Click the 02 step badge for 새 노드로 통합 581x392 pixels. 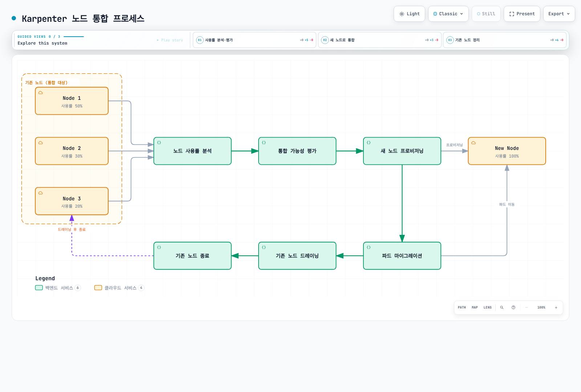click(x=325, y=40)
